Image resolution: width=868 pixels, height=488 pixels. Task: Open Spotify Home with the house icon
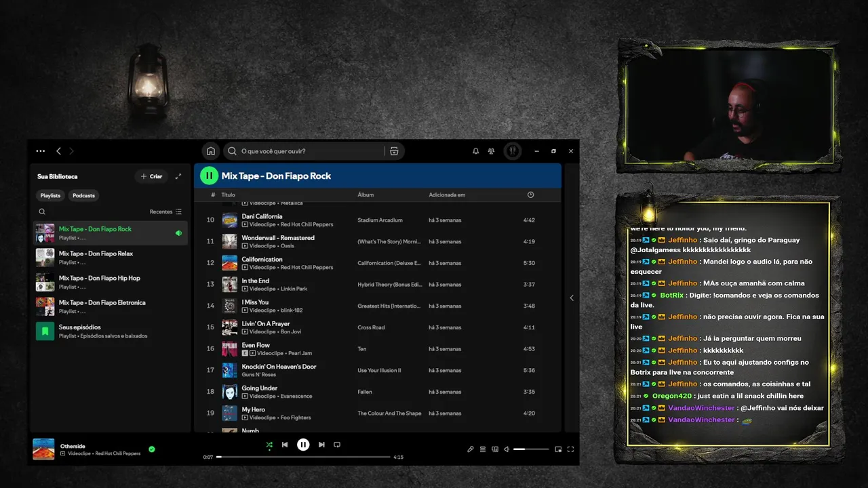[x=211, y=151]
